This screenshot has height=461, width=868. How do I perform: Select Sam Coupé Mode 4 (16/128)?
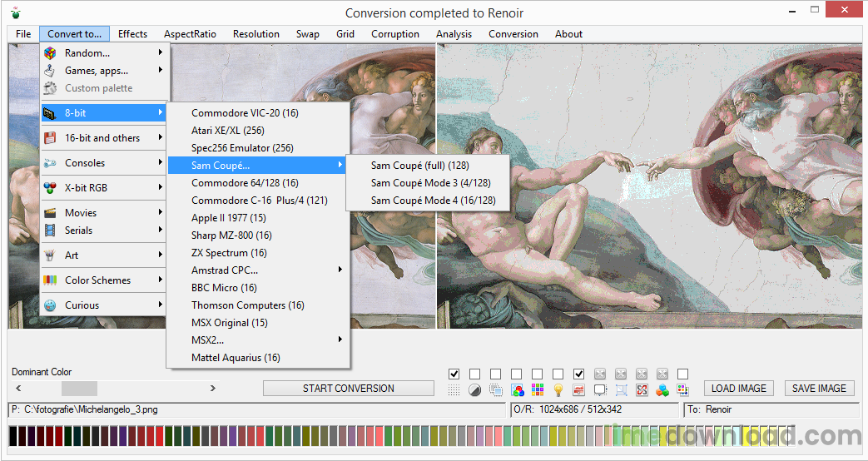tap(433, 201)
